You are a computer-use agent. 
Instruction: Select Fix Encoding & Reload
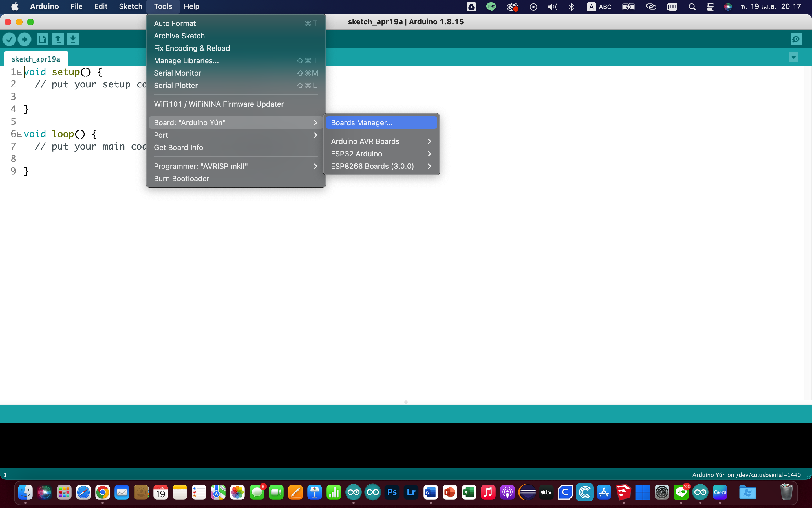[235, 48]
